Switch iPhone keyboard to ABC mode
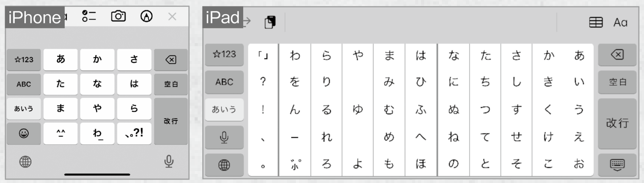This screenshot has width=644, height=183. coord(23,84)
